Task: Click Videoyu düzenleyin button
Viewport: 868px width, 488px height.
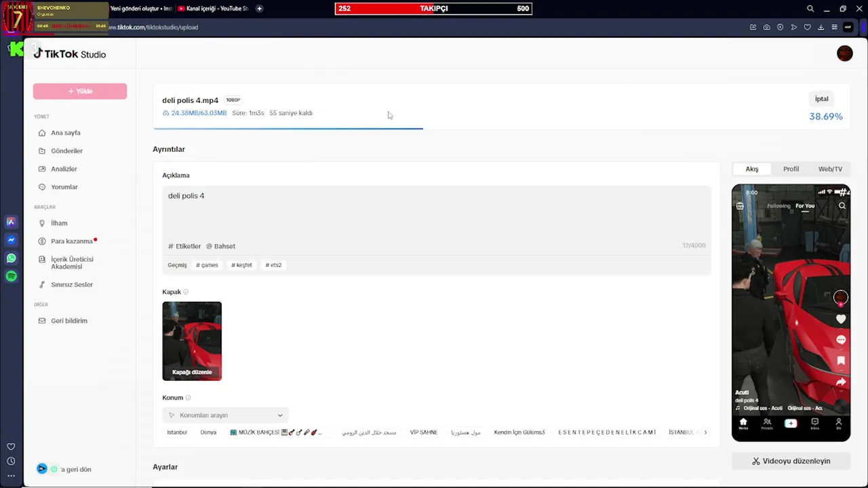Action: click(x=791, y=461)
